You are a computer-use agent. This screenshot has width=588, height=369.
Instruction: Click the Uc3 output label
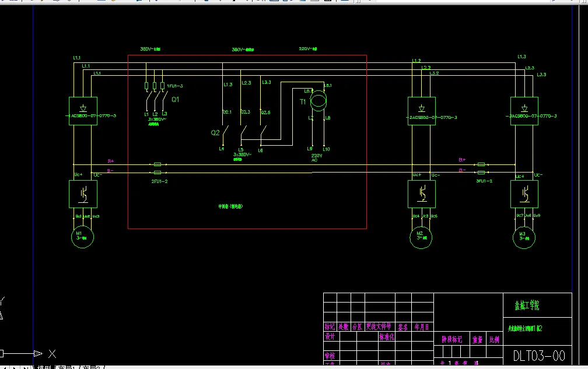96,216
